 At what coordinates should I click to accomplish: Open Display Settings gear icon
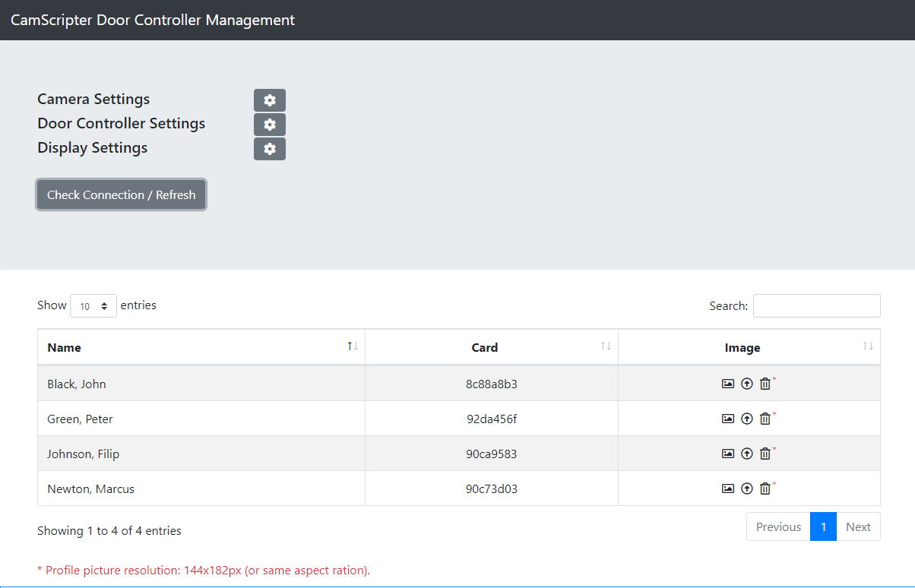point(269,149)
